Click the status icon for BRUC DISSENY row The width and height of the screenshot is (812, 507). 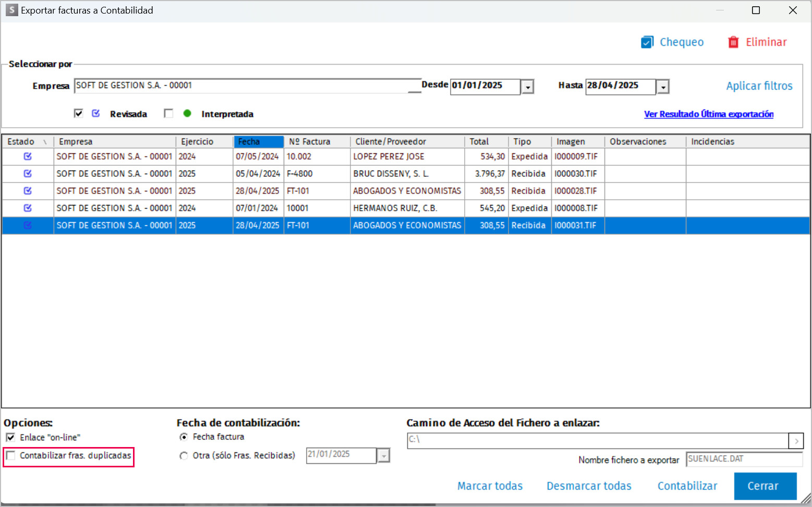click(28, 174)
